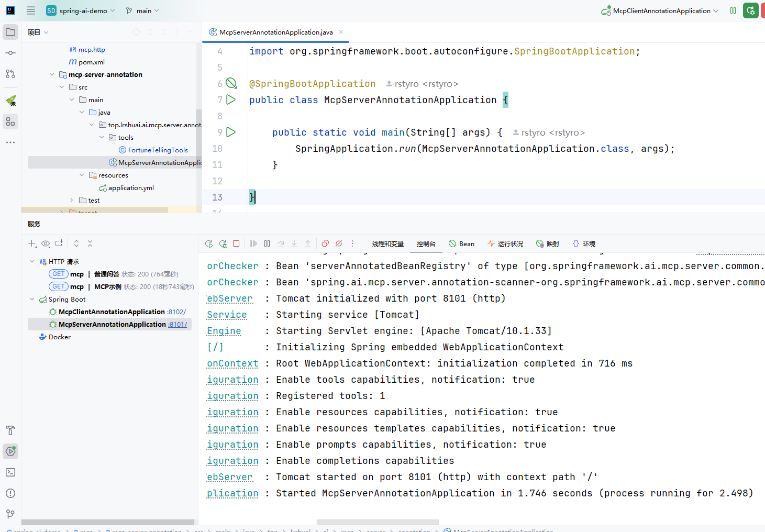The image size is (765, 532).
Task: Open the :8101/ link for McpServerAnnotationApplication
Action: click(178, 324)
